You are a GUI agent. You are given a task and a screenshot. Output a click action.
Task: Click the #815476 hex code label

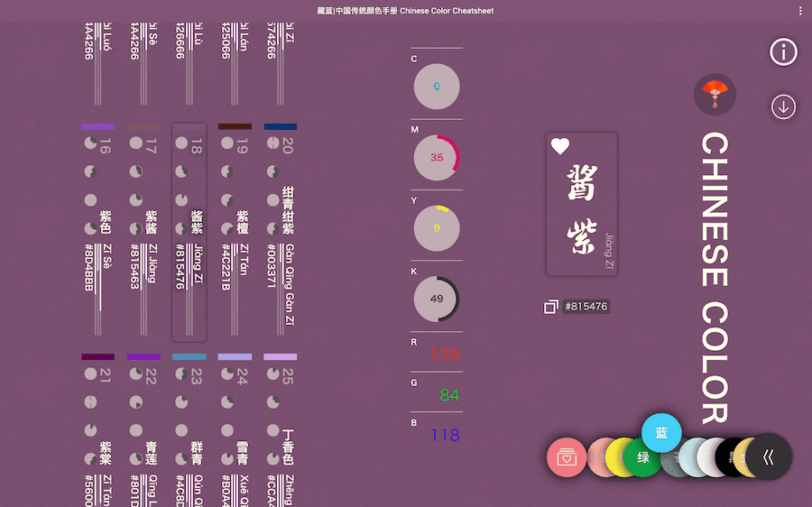[x=586, y=307]
